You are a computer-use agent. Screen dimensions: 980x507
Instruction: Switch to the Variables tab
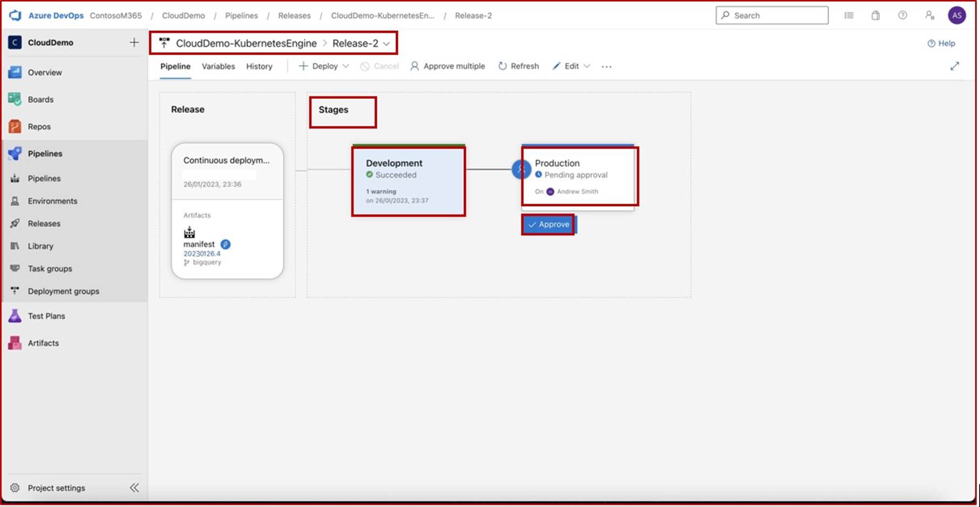[x=218, y=66]
